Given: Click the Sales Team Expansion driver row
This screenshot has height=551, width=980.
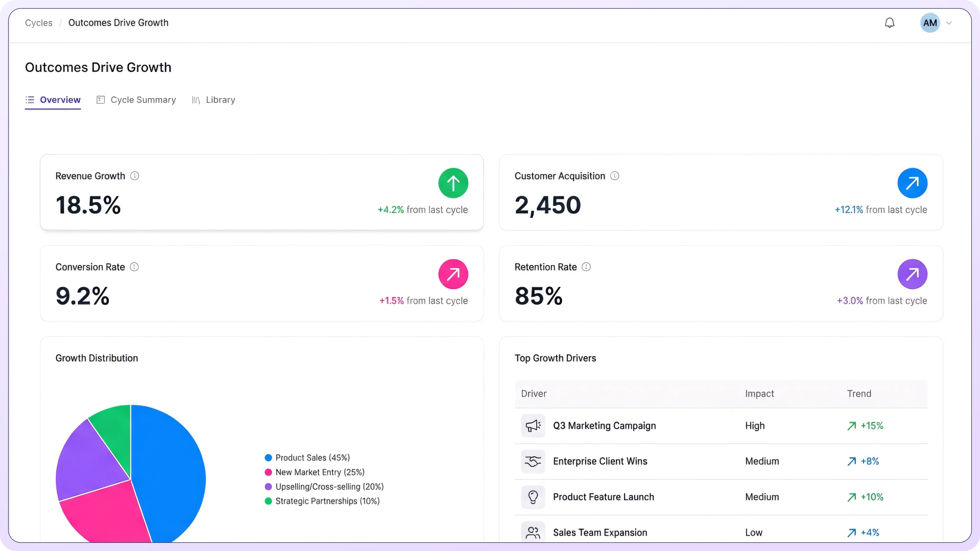Looking at the screenshot, I should tap(600, 532).
